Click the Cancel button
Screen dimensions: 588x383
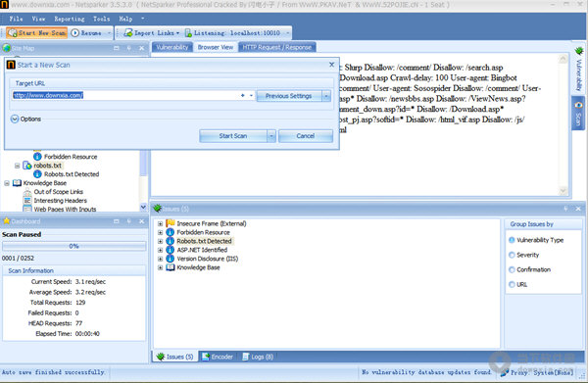tap(305, 136)
